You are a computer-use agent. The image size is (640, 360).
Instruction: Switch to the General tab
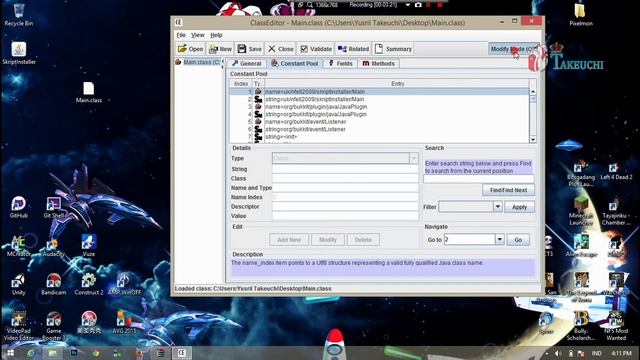[x=247, y=64]
